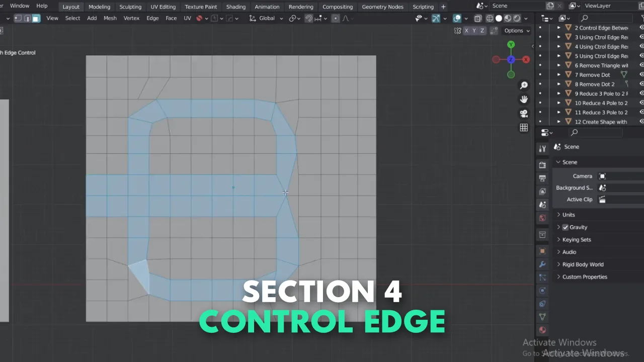This screenshot has width=644, height=362.
Task: Enable snapping with the magnet icon
Action: [308, 18]
